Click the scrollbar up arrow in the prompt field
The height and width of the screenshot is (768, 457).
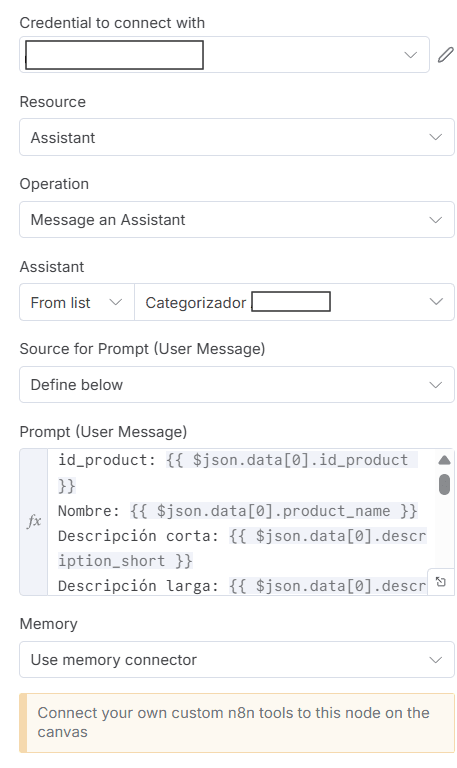point(444,460)
